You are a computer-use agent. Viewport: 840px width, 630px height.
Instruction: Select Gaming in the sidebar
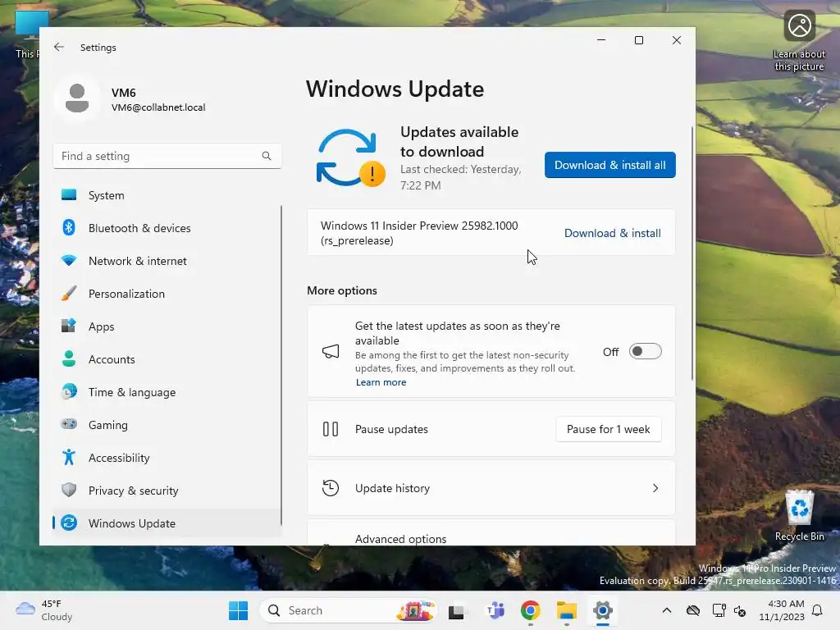coord(167,424)
